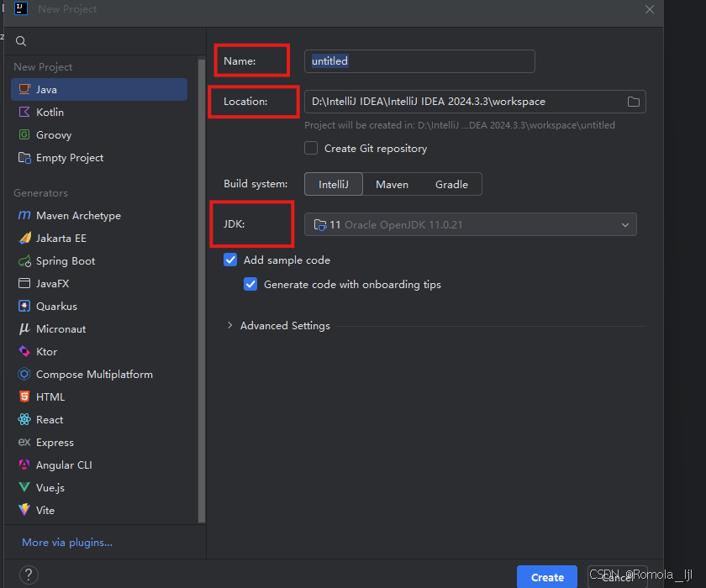This screenshot has width=706, height=588.
Task: Select the HTML generator
Action: click(99, 396)
